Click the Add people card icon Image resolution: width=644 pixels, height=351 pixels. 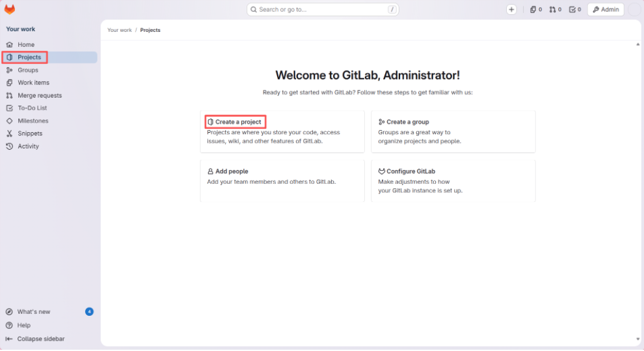pyautogui.click(x=210, y=171)
